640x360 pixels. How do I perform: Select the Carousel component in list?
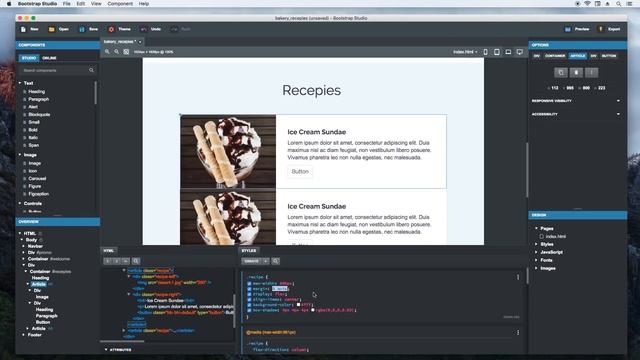[37, 178]
